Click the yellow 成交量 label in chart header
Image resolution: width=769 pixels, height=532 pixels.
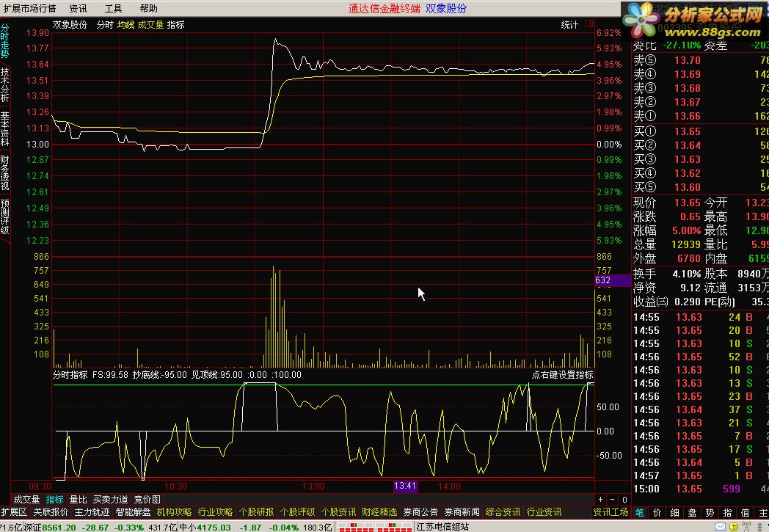point(150,24)
